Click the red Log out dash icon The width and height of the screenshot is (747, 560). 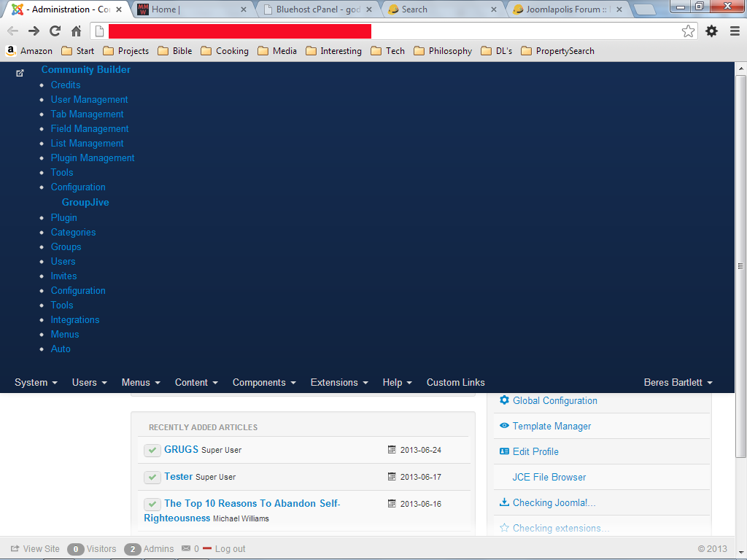pos(207,548)
